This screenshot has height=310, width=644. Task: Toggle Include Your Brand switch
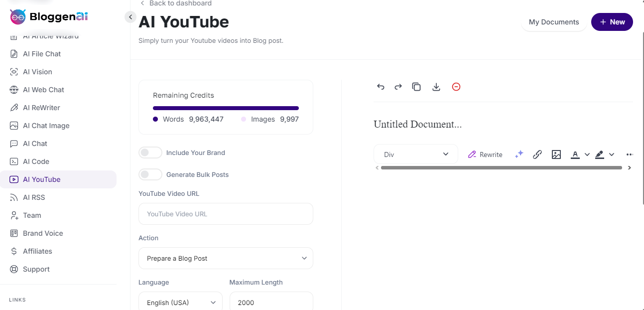150,153
